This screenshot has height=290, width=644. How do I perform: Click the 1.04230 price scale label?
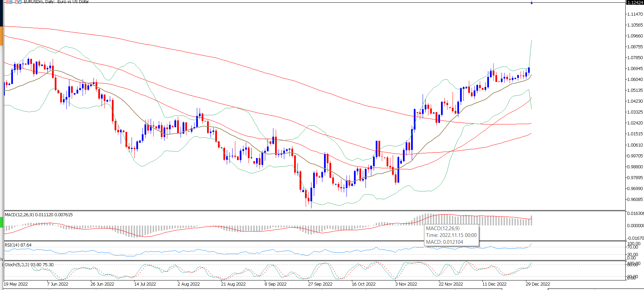pos(635,101)
